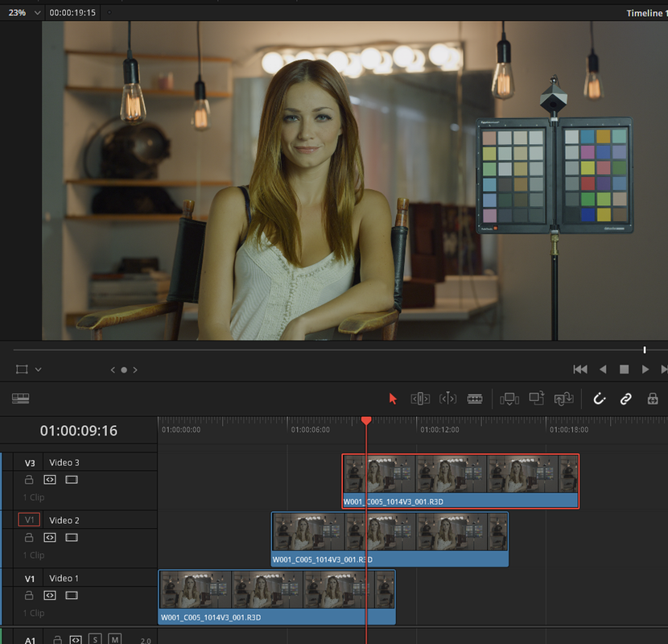
Task: Jump to the previous keyframe arrow
Action: pos(113,370)
